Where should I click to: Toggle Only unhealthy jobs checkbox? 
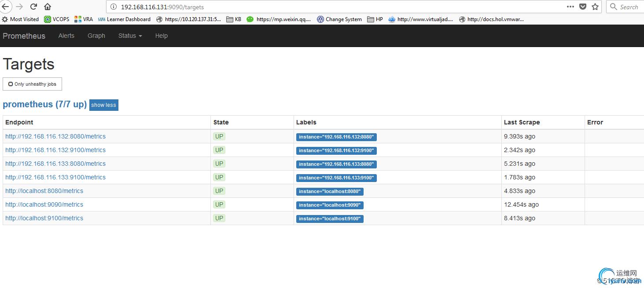pyautogui.click(x=11, y=84)
